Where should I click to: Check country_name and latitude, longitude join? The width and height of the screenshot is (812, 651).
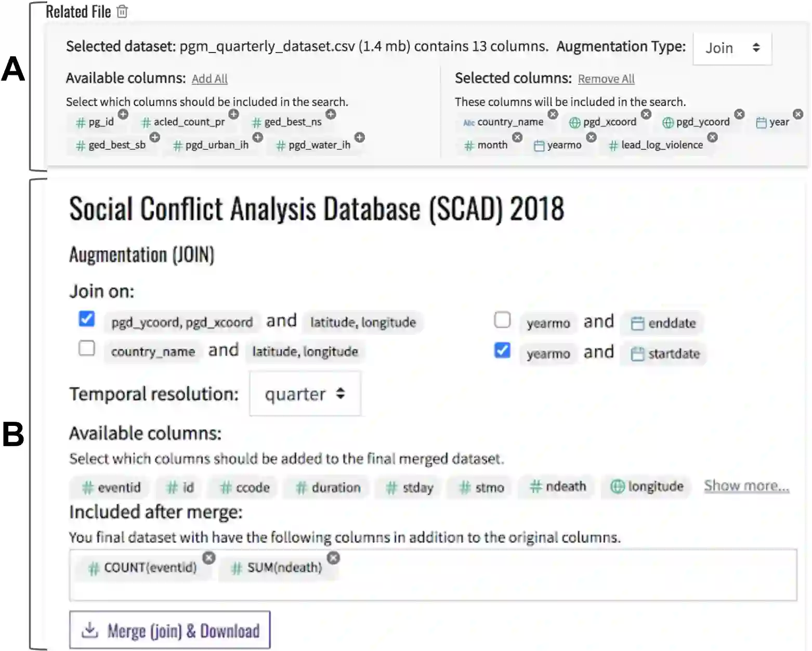[87, 348]
